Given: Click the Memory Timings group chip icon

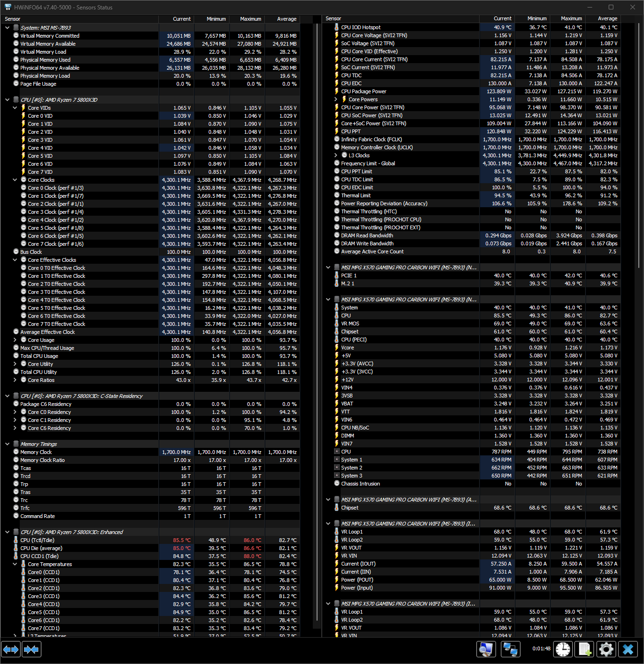Looking at the screenshot, I should [16, 444].
